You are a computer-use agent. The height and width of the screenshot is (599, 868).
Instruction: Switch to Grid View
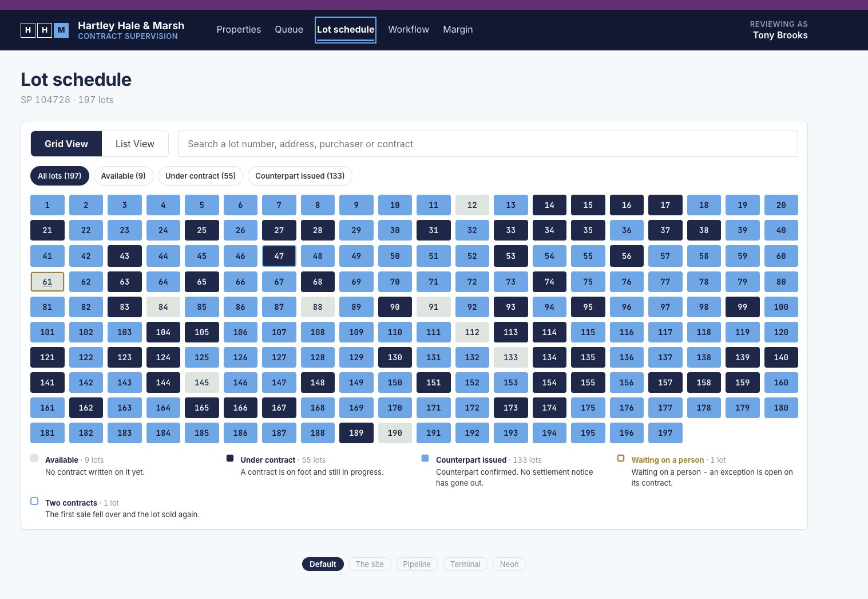[66, 144]
